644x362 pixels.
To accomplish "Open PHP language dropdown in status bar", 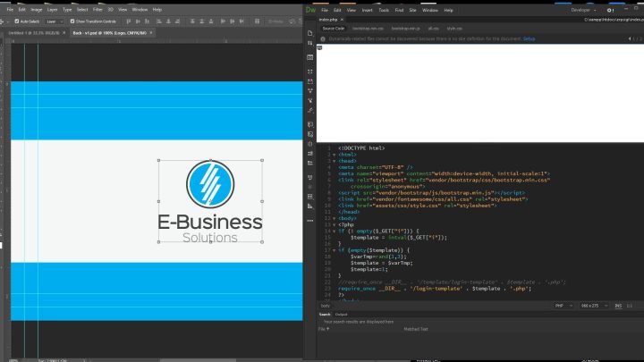I will (563, 306).
